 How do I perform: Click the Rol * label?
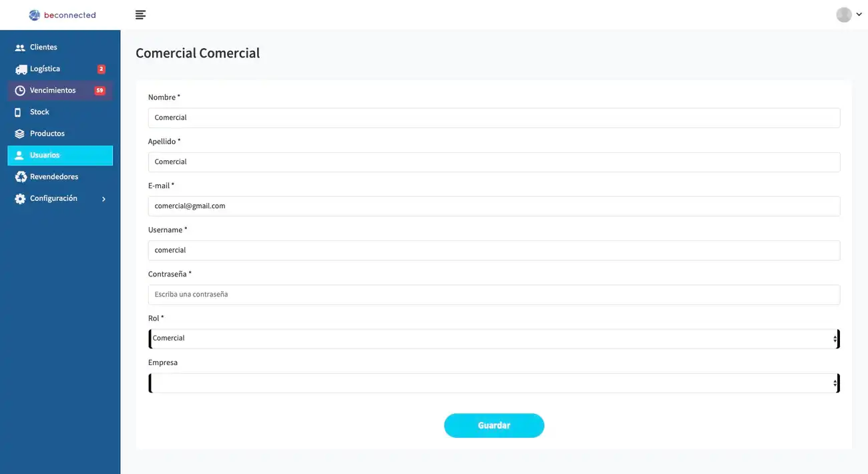click(156, 318)
